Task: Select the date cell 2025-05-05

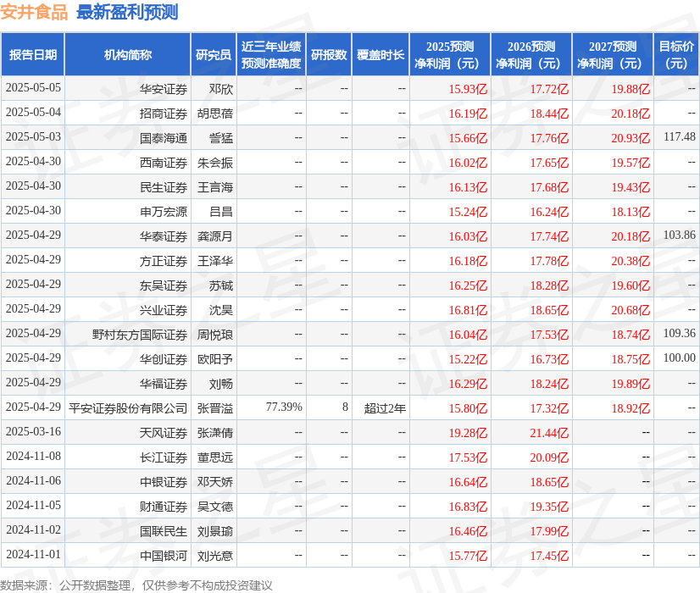Action: [x=33, y=88]
